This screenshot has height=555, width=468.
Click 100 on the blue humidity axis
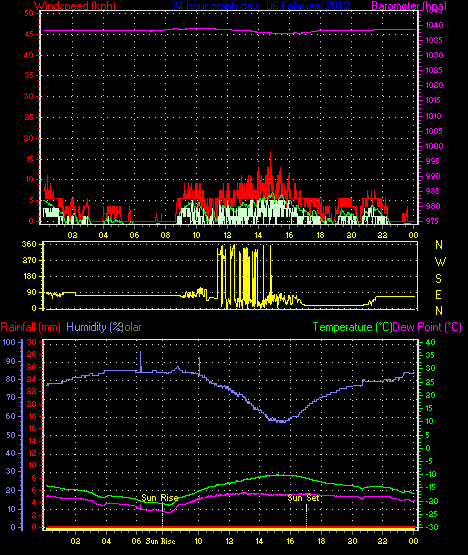(9, 342)
